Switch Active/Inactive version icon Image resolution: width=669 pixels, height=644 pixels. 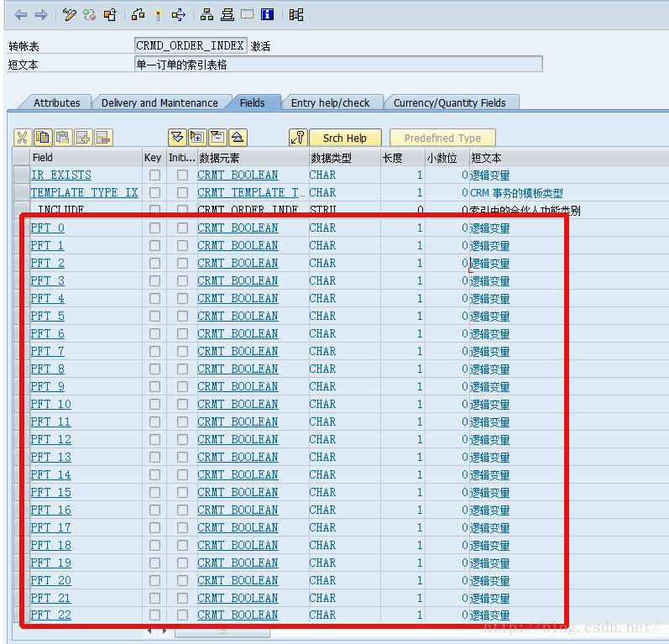(90, 15)
